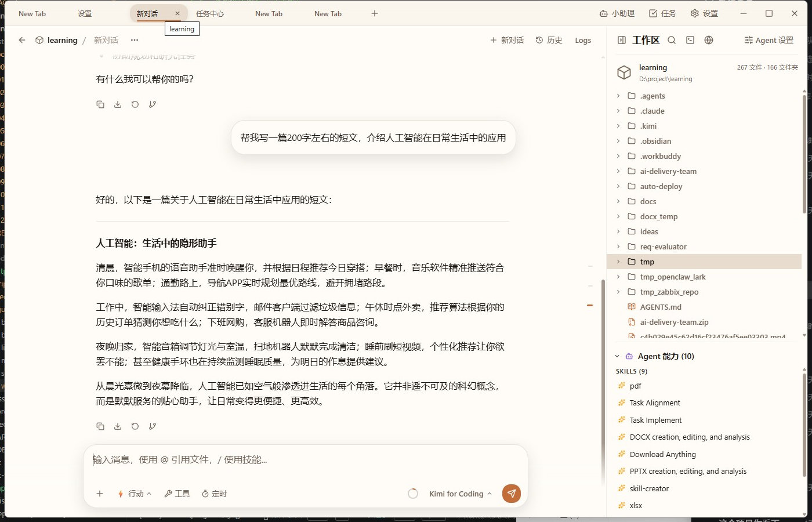Screen dimensions: 812x522
Task: Switch to the first New Tab
Action: [32, 13]
